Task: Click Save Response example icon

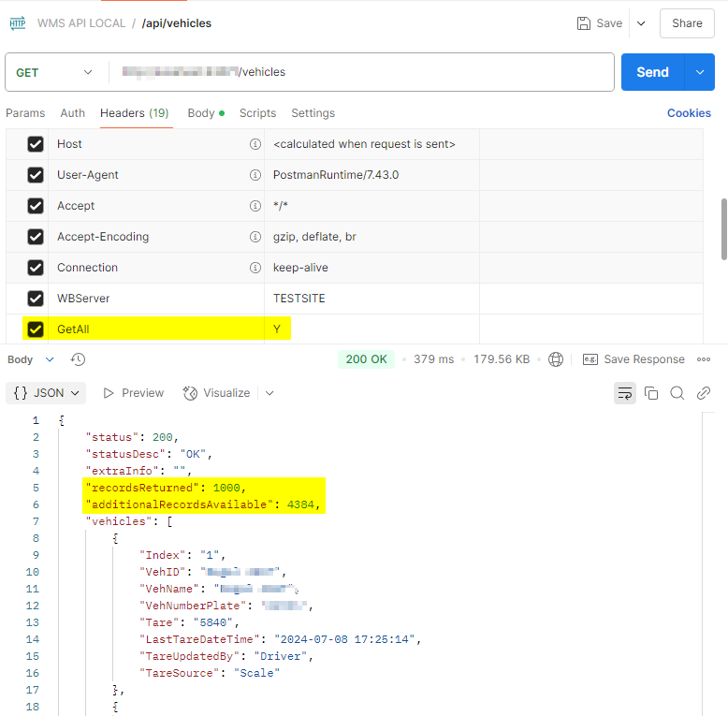Action: coord(590,359)
